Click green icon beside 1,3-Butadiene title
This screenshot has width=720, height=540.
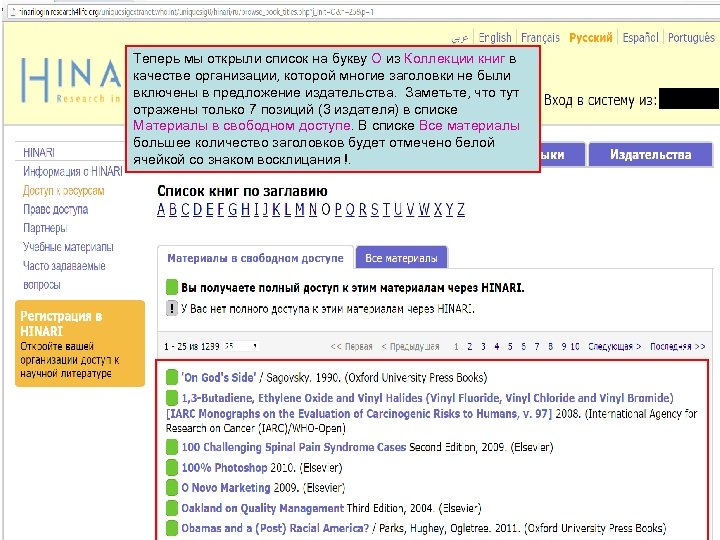coord(172,398)
